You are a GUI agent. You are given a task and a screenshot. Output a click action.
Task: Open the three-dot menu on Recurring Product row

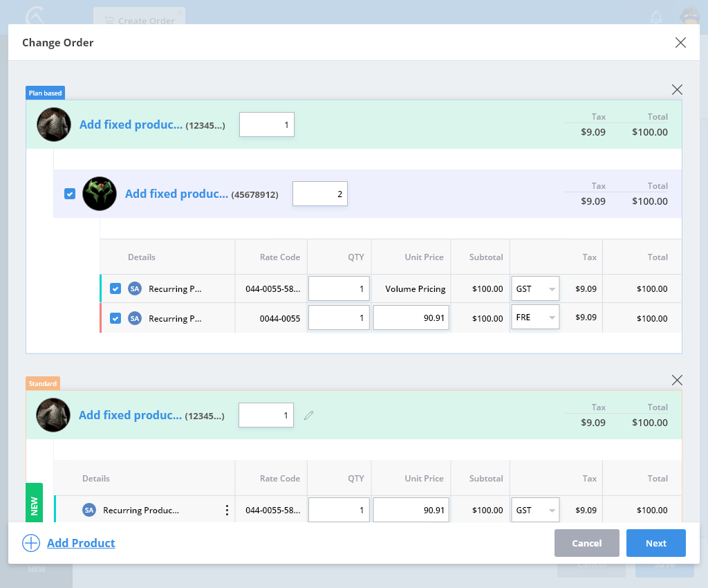227,511
